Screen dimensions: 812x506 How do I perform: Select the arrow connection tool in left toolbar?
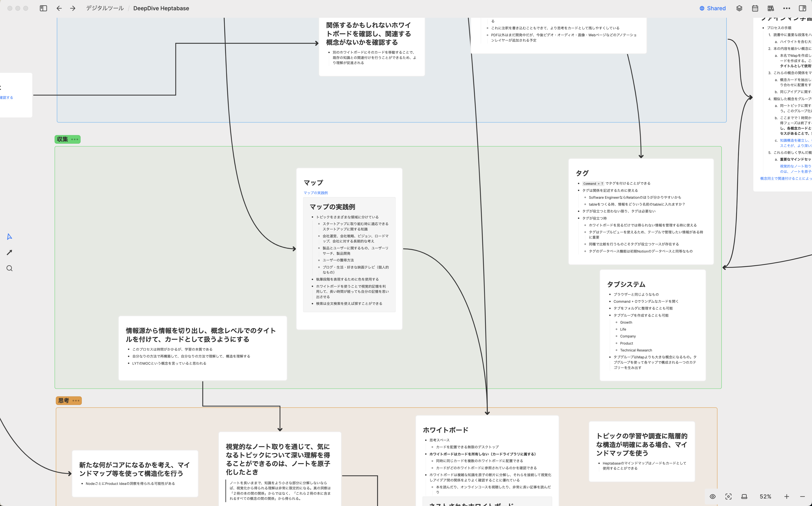click(x=9, y=252)
